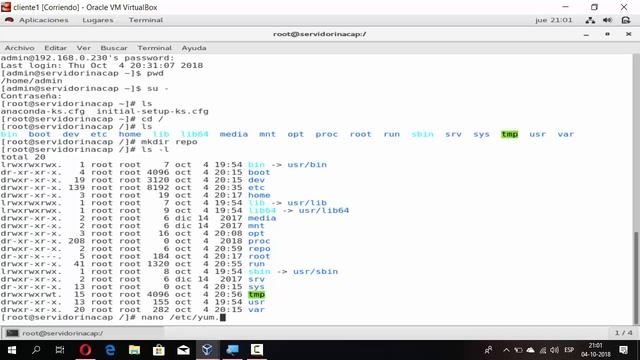Click highlighted tmp in ls -l listing
This screenshot has width=640, height=360.
tap(256, 294)
